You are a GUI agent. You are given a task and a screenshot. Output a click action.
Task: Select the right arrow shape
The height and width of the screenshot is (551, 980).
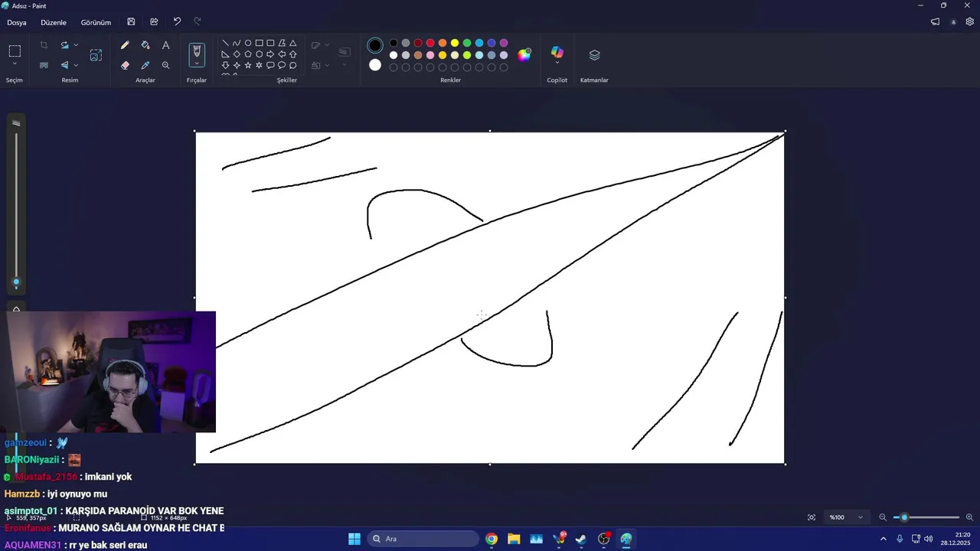click(270, 54)
